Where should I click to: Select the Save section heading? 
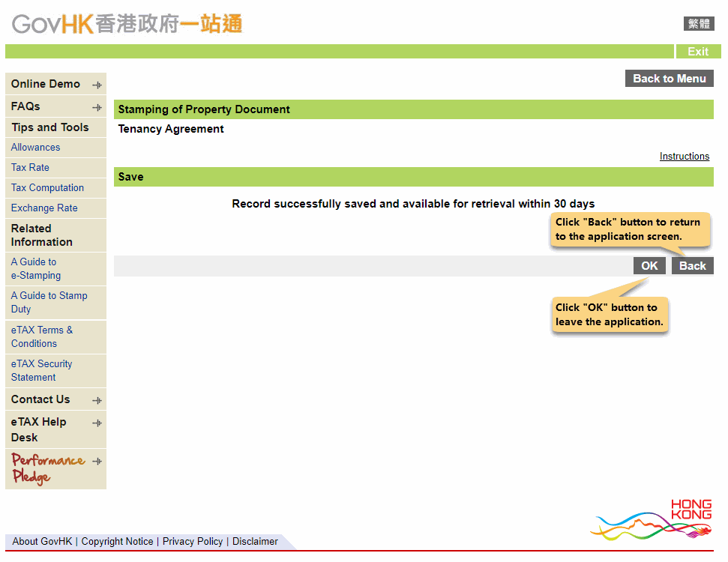[131, 177]
